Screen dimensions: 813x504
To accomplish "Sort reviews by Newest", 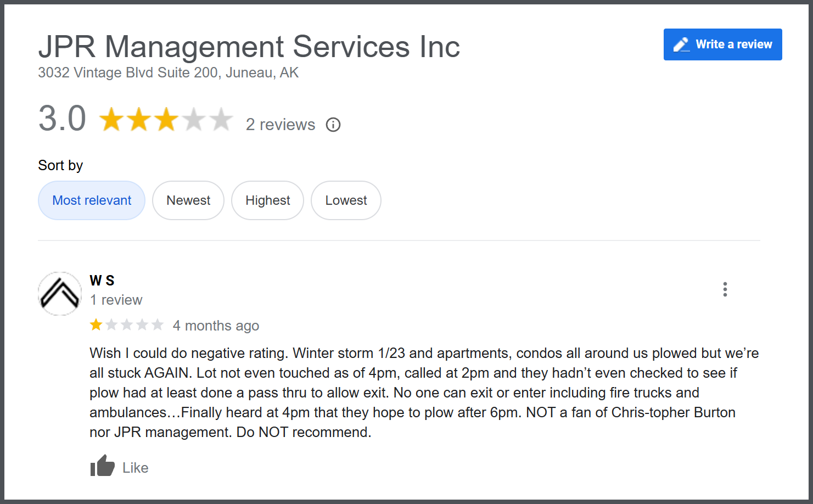I will 188,200.
